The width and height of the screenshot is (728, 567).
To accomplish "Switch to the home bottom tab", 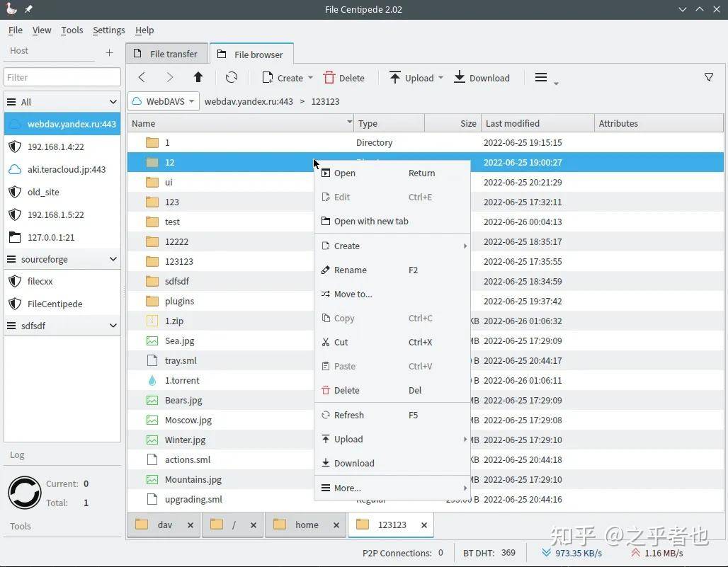I will click(306, 525).
